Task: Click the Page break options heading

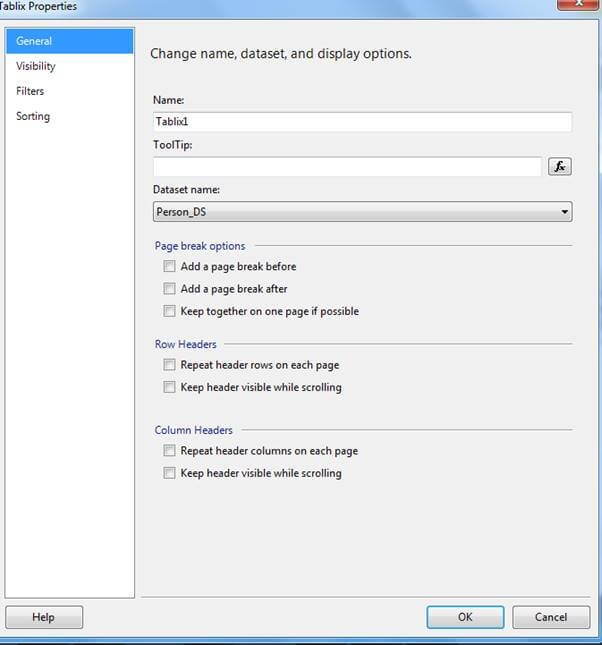Action: [200, 246]
